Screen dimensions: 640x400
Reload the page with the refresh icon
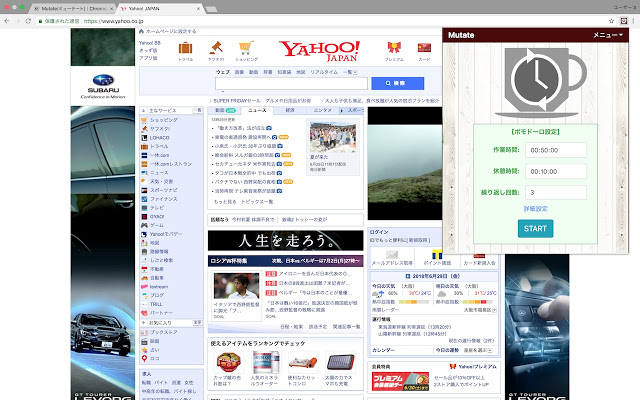28,21
